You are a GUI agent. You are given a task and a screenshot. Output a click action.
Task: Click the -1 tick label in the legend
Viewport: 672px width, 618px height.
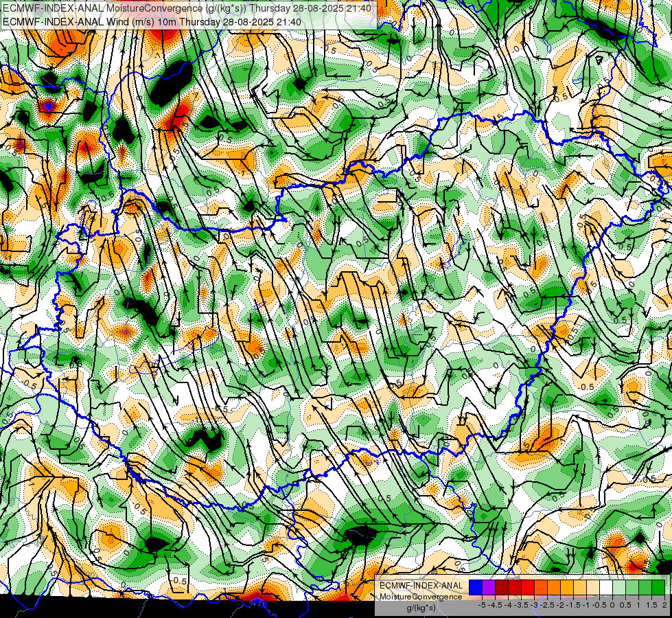tap(586, 605)
